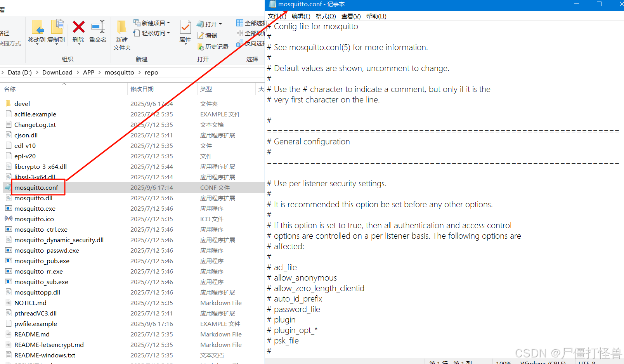Select the NOTICE.md file icon
The height and width of the screenshot is (364, 624).
(x=8, y=302)
